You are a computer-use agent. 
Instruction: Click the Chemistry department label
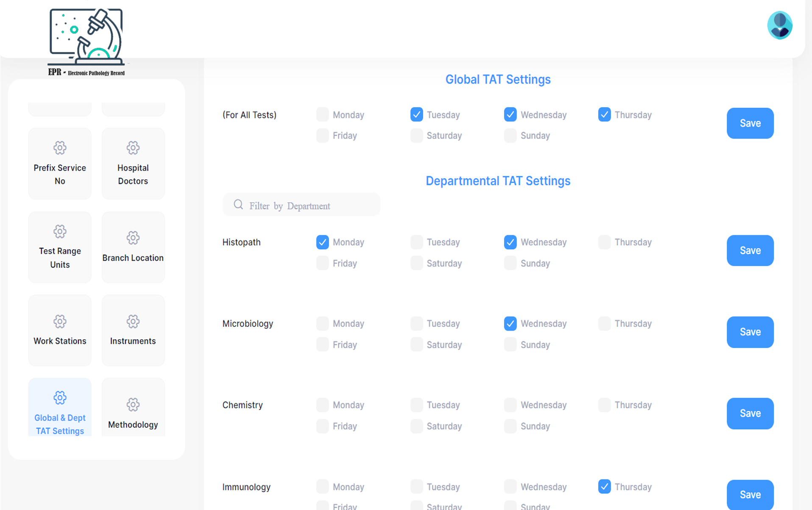[243, 405]
